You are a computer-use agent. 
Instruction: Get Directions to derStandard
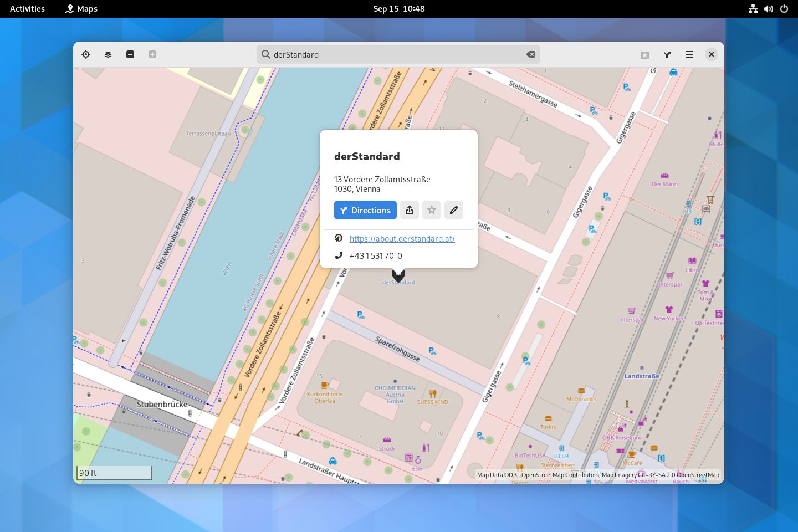click(365, 210)
